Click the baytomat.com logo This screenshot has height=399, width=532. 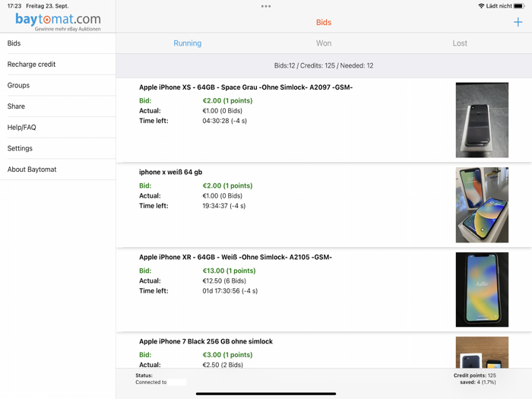click(58, 21)
